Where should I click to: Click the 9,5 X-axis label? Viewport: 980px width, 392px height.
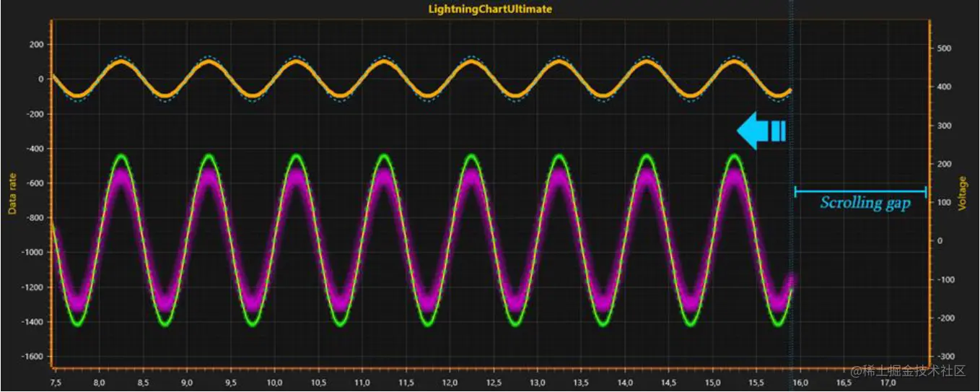231,382
